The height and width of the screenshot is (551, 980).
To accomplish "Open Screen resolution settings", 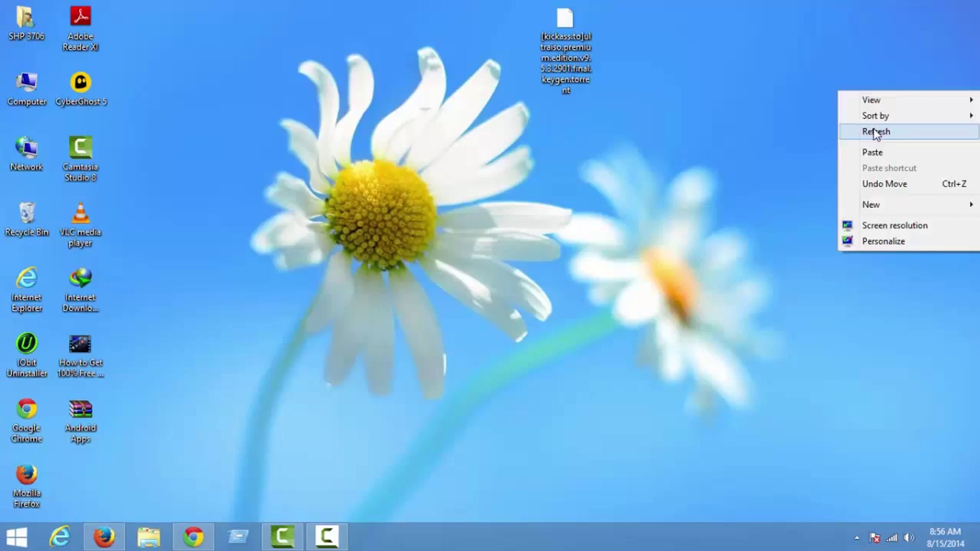I will click(x=909, y=226).
